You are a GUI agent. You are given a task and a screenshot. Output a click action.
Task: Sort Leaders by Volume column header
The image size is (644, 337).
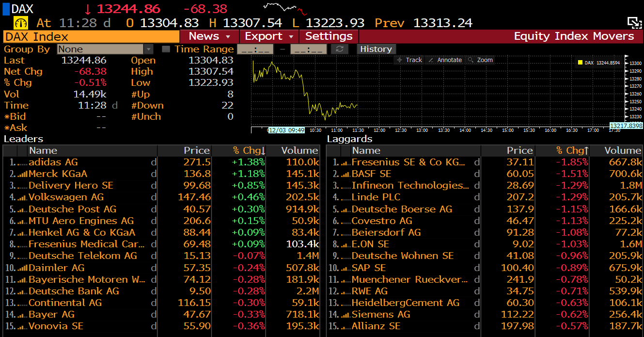click(x=293, y=151)
